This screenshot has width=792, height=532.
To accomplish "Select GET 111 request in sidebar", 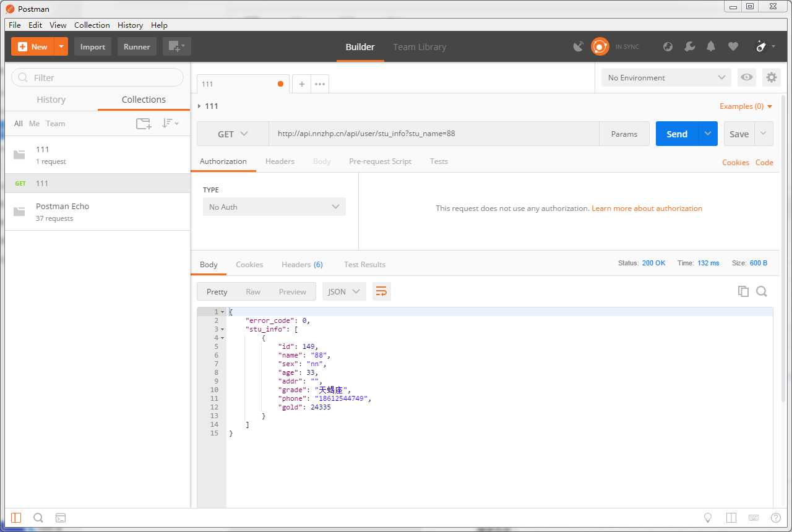I will pyautogui.click(x=98, y=183).
